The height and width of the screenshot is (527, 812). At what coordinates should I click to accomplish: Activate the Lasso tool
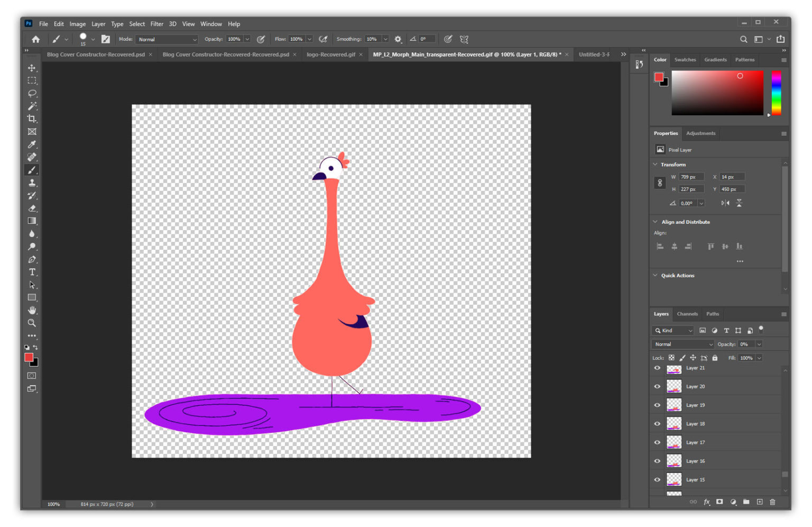click(32, 93)
